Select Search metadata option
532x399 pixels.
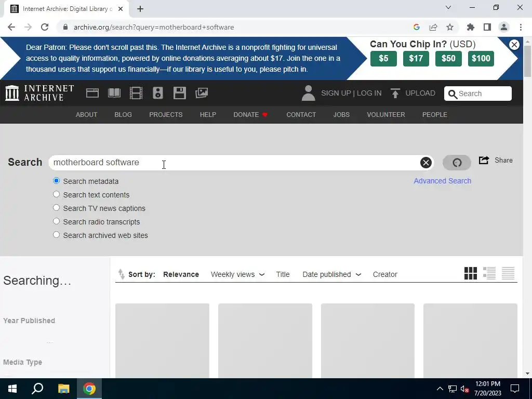click(56, 181)
